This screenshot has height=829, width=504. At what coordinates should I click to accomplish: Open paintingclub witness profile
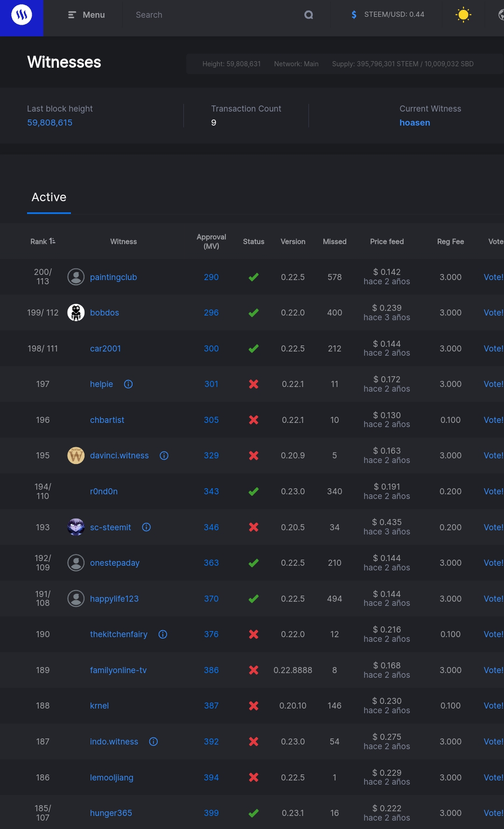(x=113, y=277)
